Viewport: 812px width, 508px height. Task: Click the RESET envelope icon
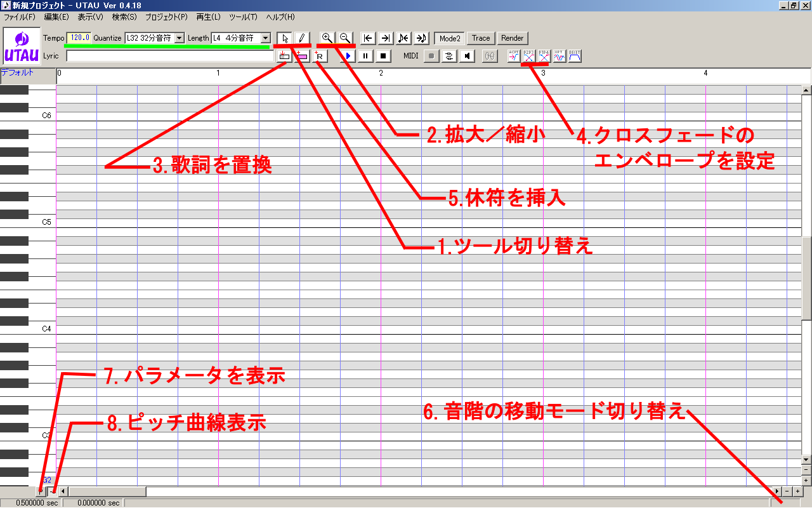pyautogui.click(x=575, y=56)
